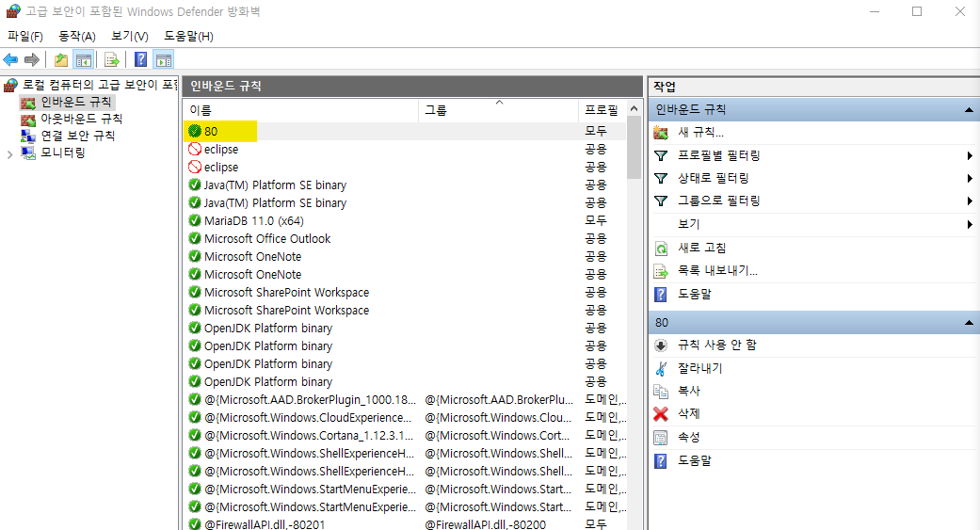Open 속성 for rule 80
The height and width of the screenshot is (530, 980).
(689, 438)
